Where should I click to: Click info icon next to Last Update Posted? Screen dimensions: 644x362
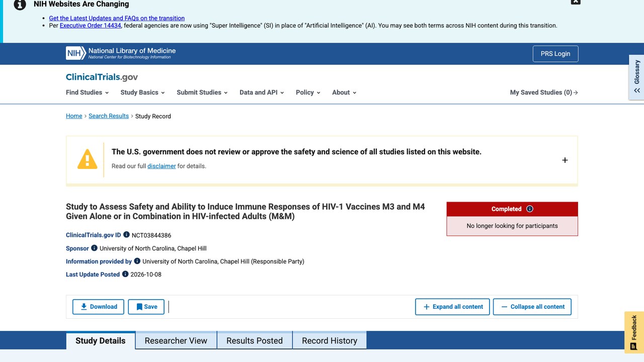coord(125,274)
